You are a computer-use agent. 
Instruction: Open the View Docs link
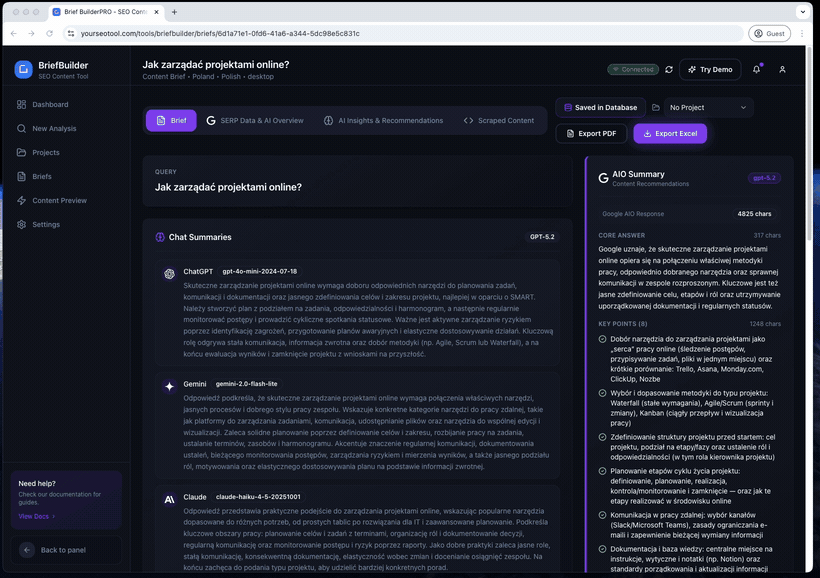tap(36, 516)
